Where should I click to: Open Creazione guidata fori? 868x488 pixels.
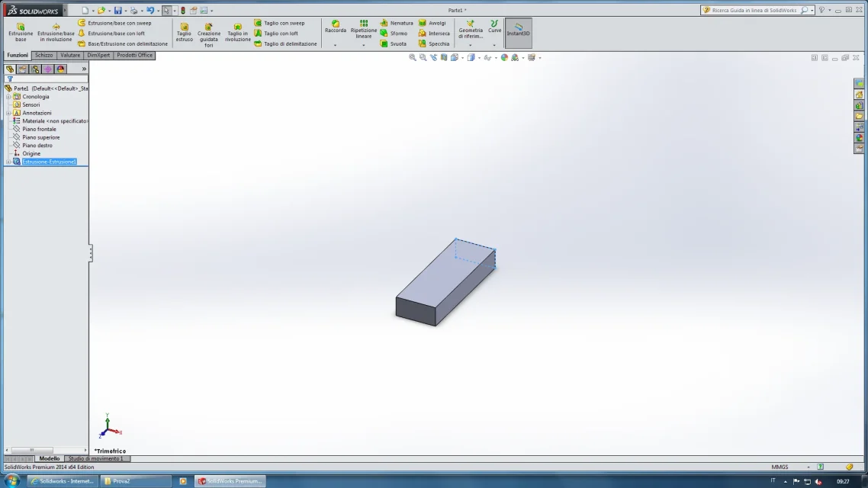pyautogui.click(x=209, y=35)
